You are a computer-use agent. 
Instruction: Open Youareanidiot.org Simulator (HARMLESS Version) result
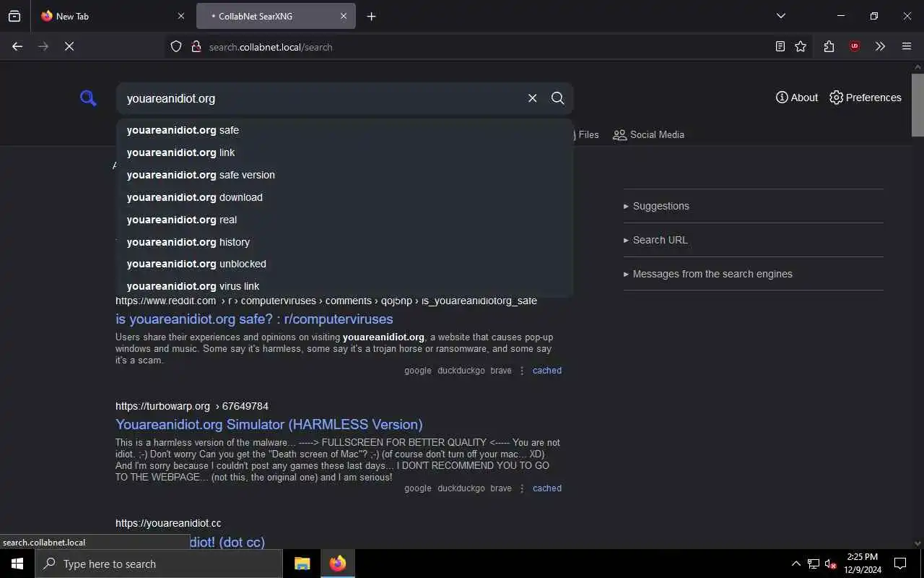click(x=269, y=424)
